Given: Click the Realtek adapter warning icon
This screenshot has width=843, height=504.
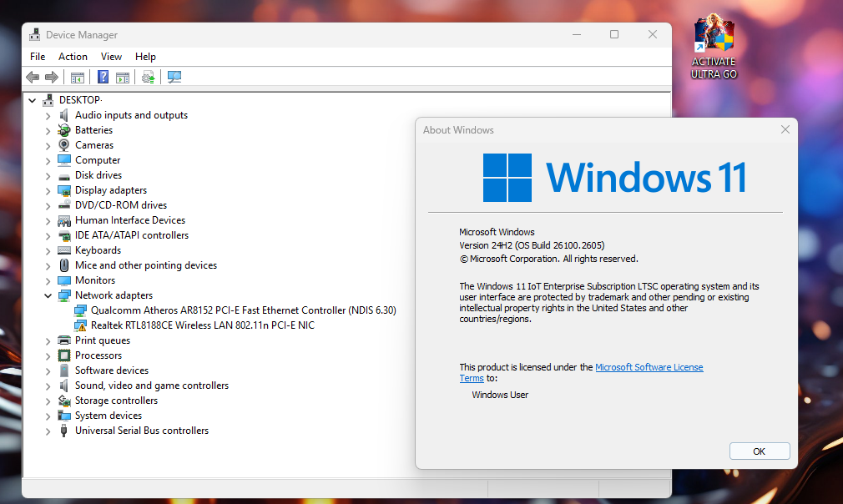Looking at the screenshot, I should [80, 325].
